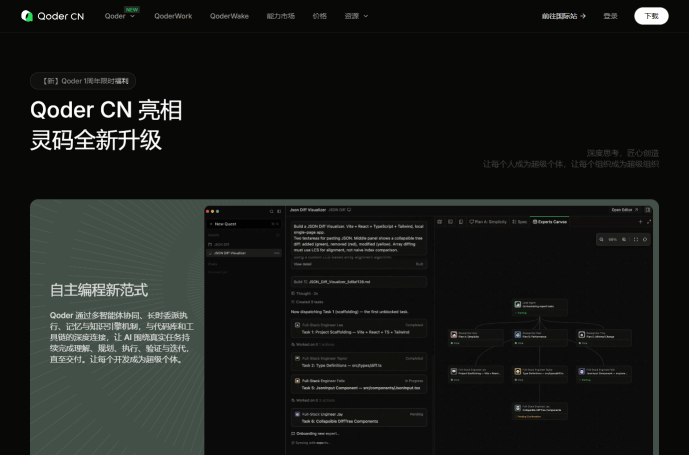Select the Experts Canvas tab
Screen dimensions: 689x455
click(x=550, y=222)
